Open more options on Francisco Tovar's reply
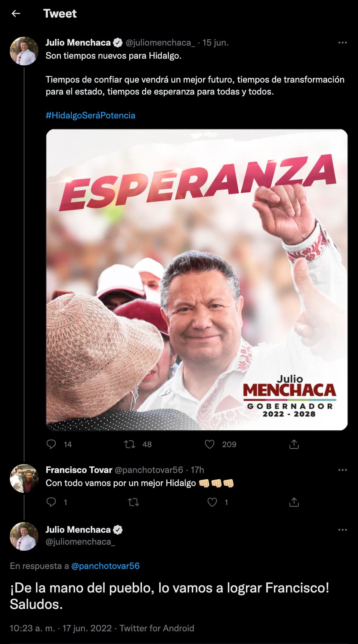This screenshot has width=358, height=644. (343, 470)
